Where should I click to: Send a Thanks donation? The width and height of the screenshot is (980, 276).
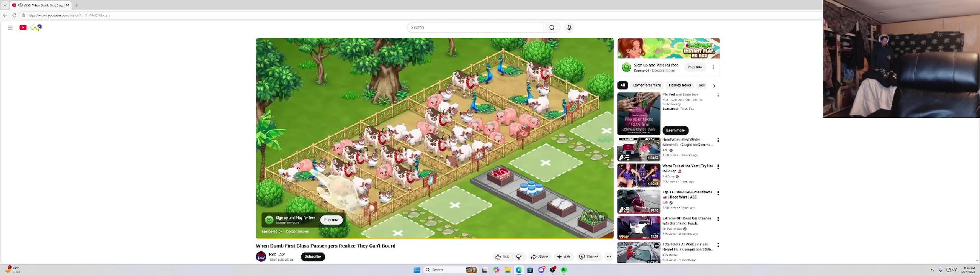(x=588, y=257)
